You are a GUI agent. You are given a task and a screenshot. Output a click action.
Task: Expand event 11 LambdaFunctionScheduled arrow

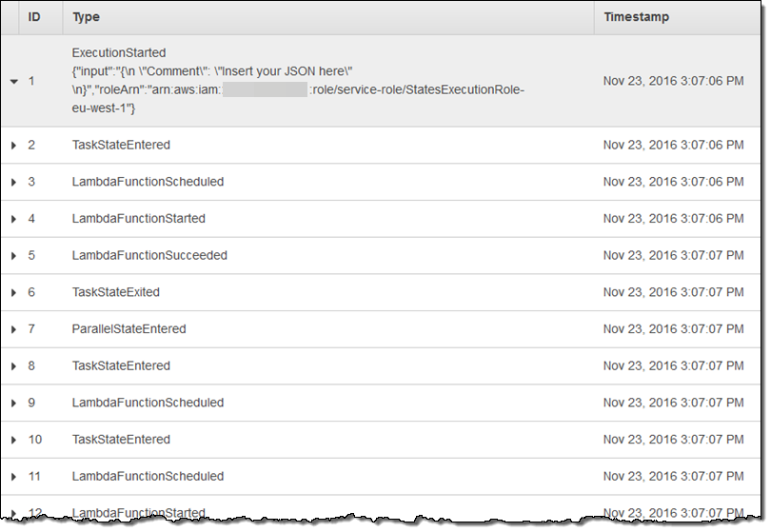[14, 477]
